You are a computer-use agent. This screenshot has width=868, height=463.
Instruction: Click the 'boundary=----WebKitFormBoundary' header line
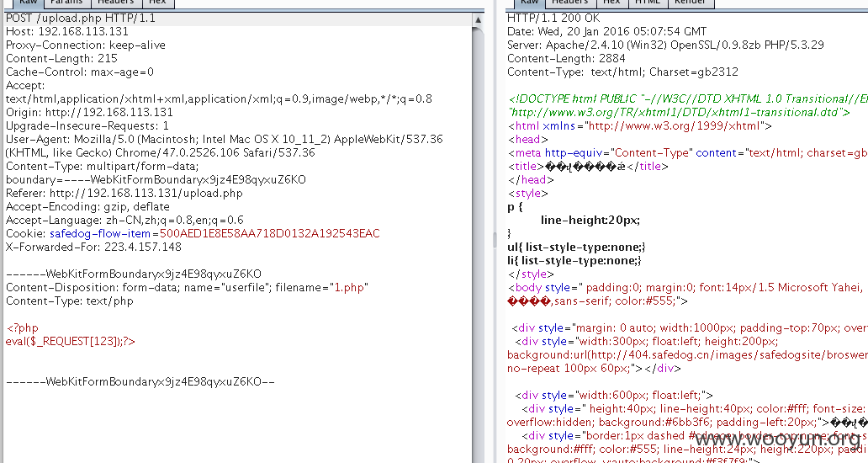[156, 180]
